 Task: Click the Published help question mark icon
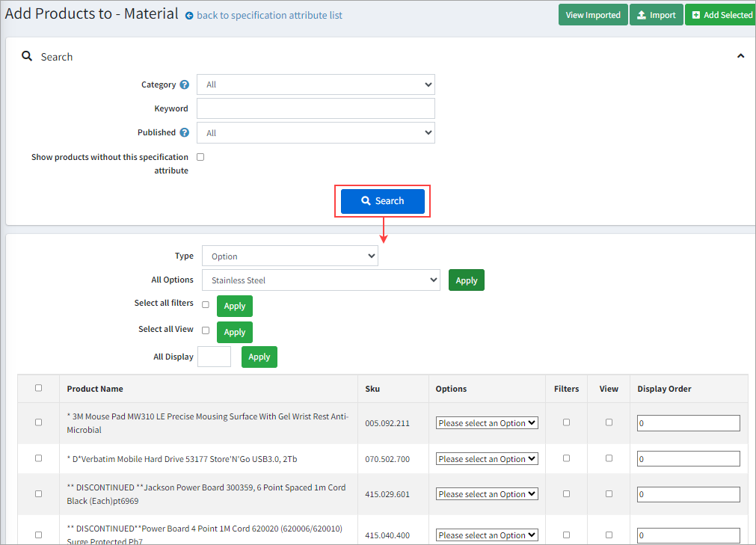(184, 133)
